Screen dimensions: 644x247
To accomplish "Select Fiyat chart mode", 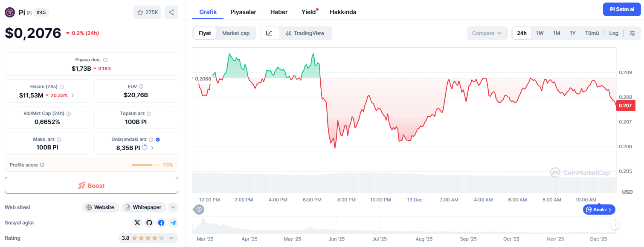I will [x=205, y=33].
